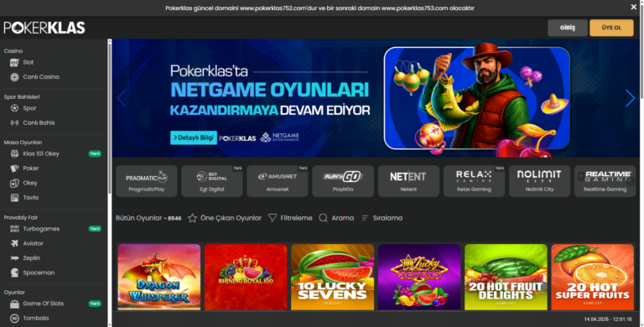
Task: Open 10 Lucky Sevens game thumbnail
Action: pyautogui.click(x=333, y=278)
